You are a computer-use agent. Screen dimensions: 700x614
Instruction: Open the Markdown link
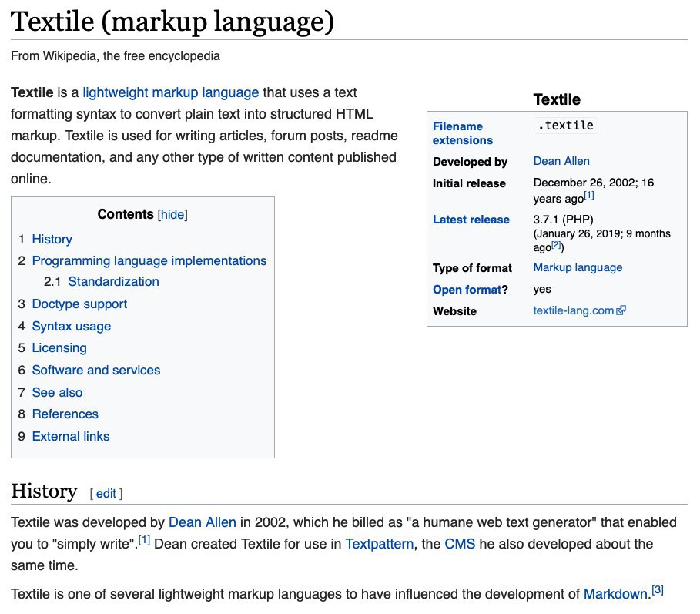click(615, 594)
